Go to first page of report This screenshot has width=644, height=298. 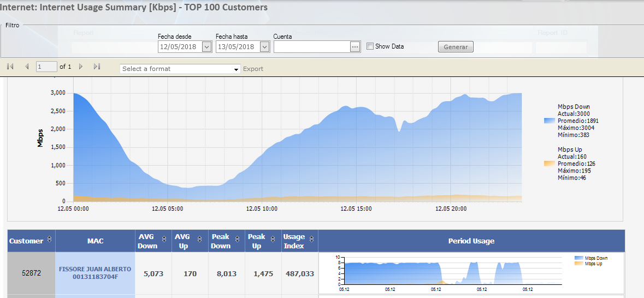pos(10,67)
